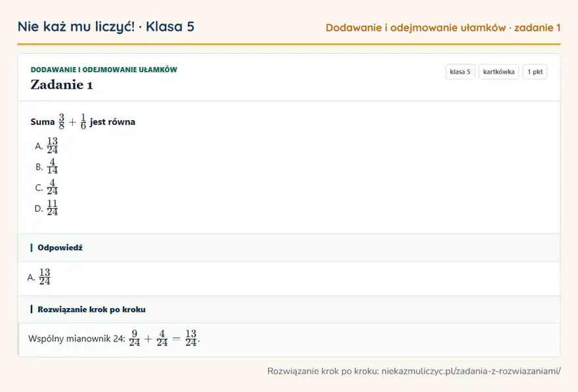The image size is (578, 392).
Task: Choose answer D. 11/24
Action: pyautogui.click(x=47, y=208)
